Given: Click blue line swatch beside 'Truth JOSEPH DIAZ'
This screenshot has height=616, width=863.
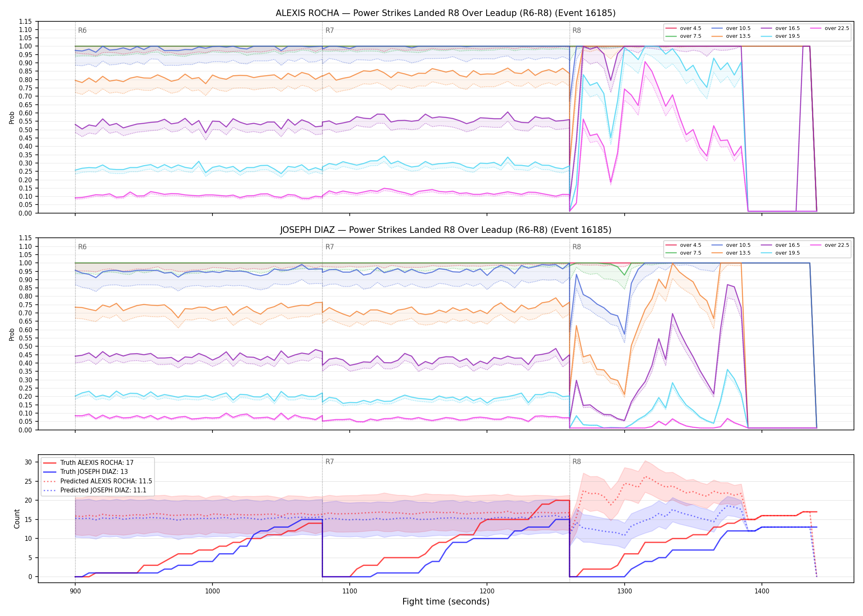Looking at the screenshot, I should [x=50, y=472].
